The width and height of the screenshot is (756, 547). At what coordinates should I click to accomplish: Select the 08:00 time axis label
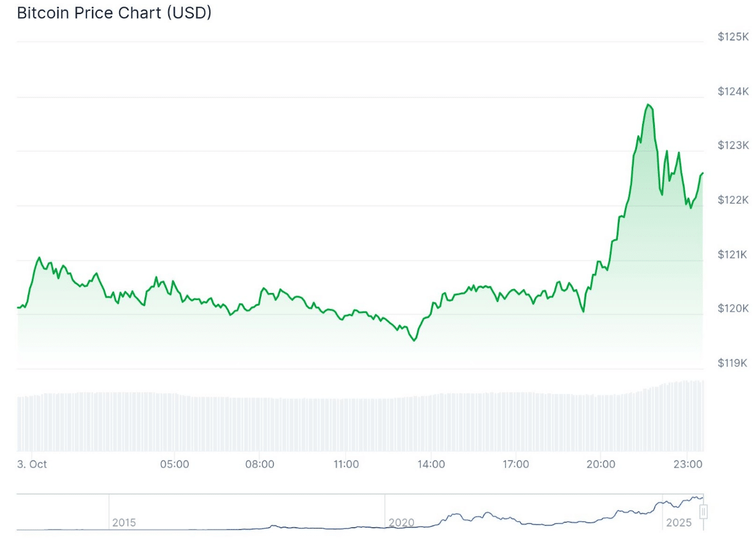pos(260,464)
